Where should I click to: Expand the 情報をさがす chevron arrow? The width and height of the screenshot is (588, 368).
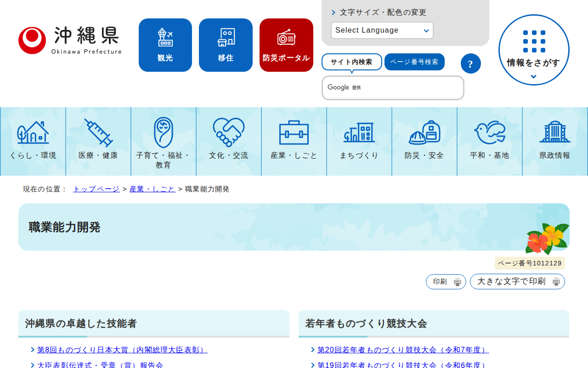coord(533,77)
